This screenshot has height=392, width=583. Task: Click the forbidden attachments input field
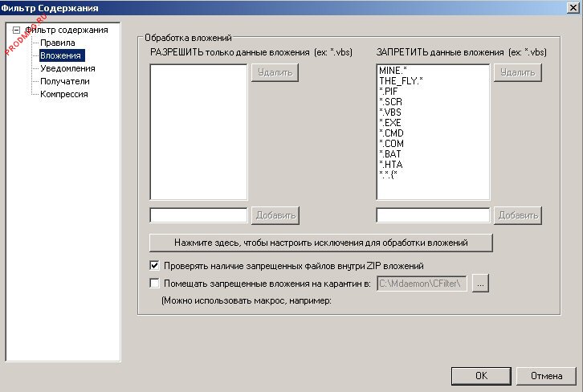(432, 215)
